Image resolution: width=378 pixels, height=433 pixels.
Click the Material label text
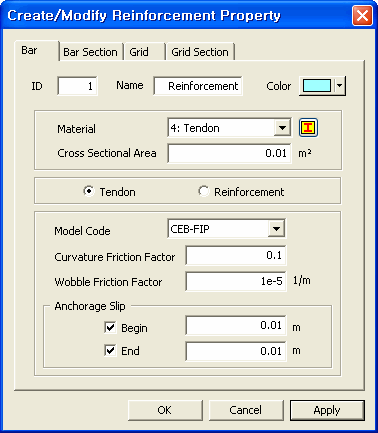click(76, 129)
